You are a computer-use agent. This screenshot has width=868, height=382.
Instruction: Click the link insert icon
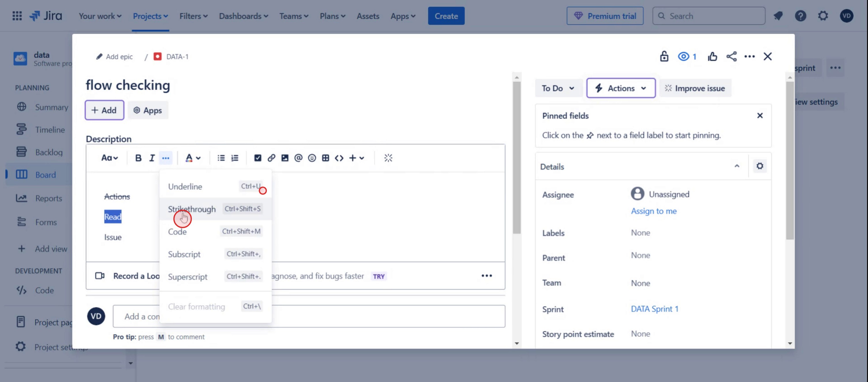pos(271,158)
